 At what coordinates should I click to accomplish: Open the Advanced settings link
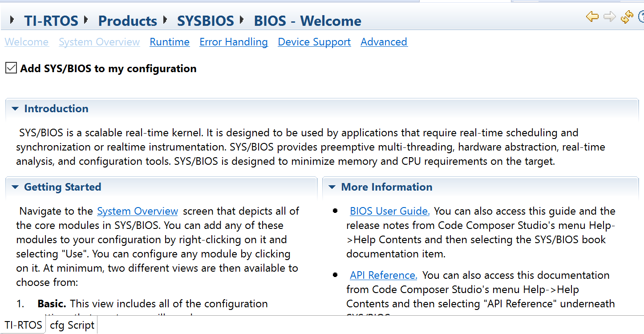click(384, 42)
